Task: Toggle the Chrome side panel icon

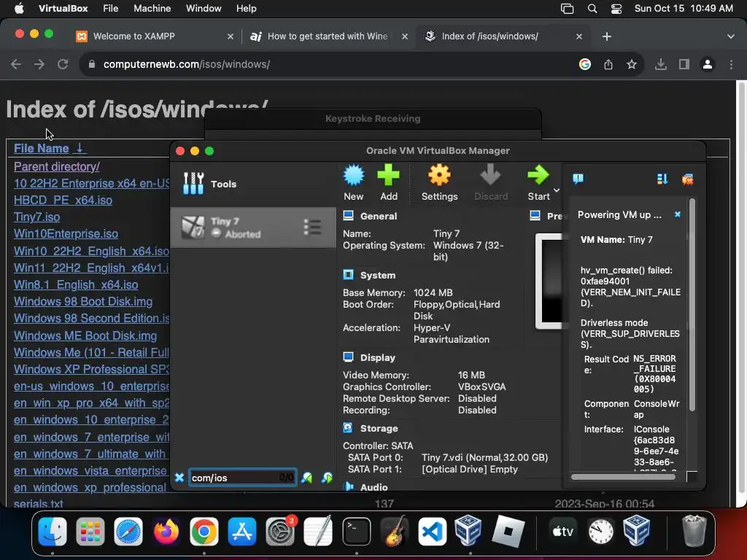Action: click(x=684, y=64)
